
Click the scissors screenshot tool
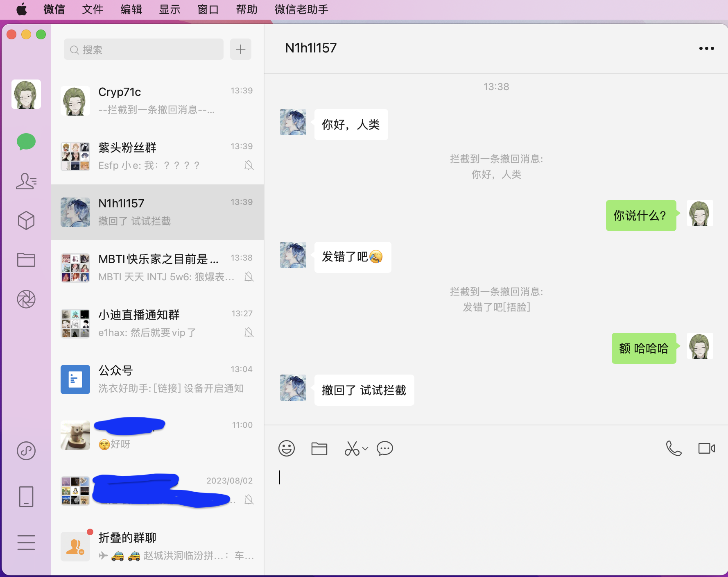[352, 448]
